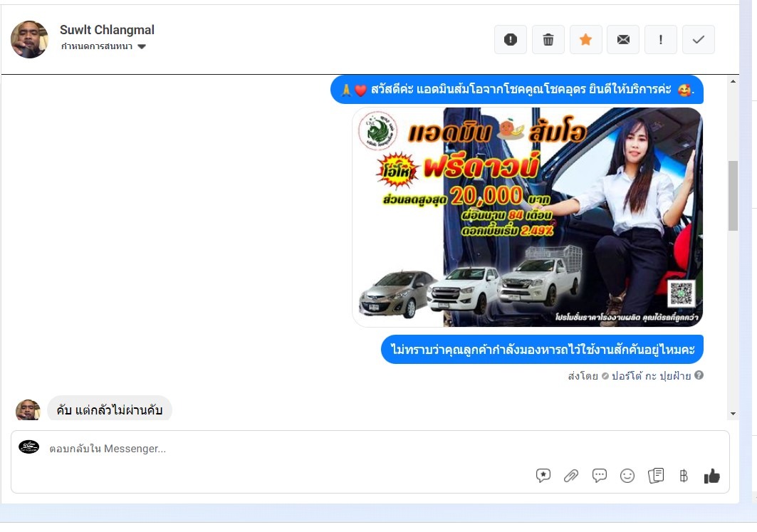Screen dimensions: 757x532
Task: Click the page avatar in the reply box
Action: [29, 447]
